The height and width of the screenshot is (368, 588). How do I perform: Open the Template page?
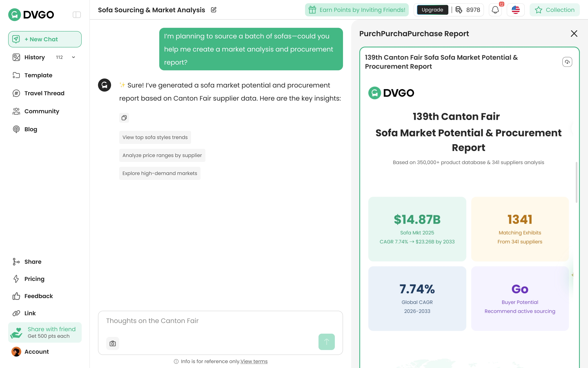[x=38, y=75]
